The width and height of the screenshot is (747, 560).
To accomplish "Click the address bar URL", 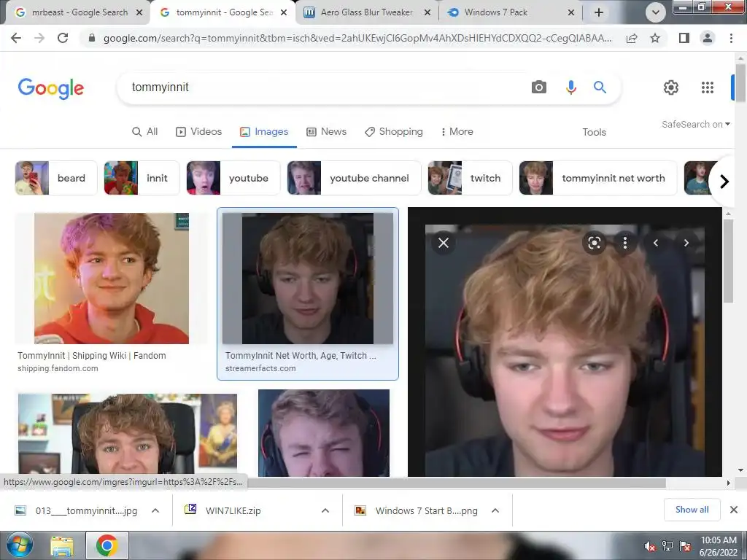I will 357,38.
